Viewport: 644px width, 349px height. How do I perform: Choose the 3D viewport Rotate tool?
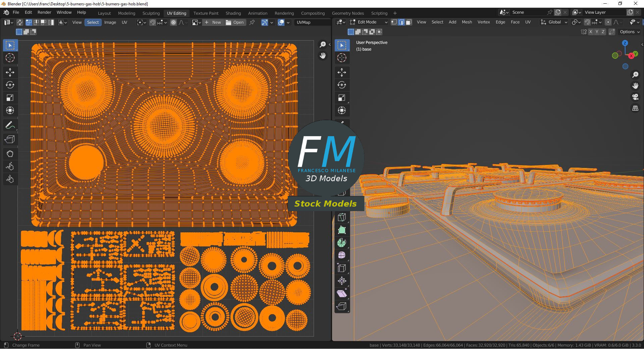click(x=342, y=85)
